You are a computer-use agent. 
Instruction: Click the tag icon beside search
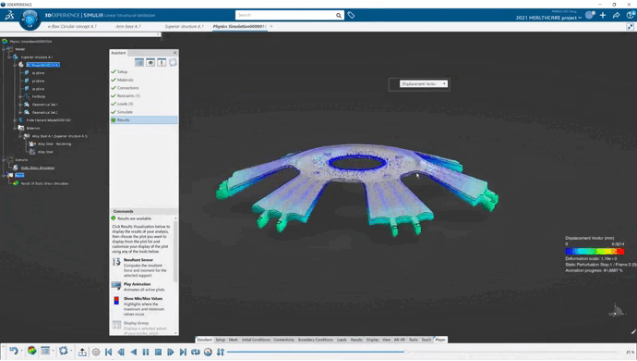(x=351, y=15)
